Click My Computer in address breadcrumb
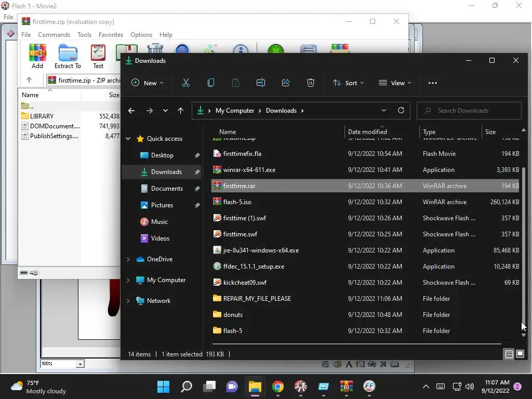The height and width of the screenshot is (399, 532). [235, 111]
